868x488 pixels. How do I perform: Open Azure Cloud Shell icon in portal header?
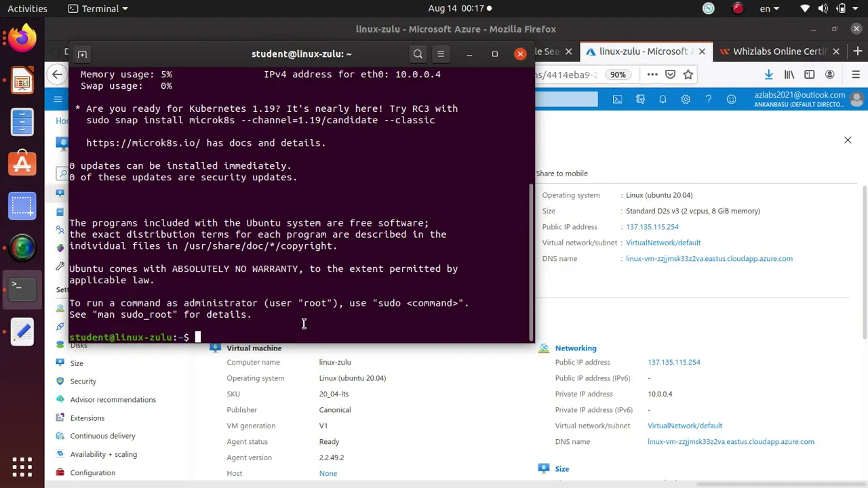tap(617, 100)
